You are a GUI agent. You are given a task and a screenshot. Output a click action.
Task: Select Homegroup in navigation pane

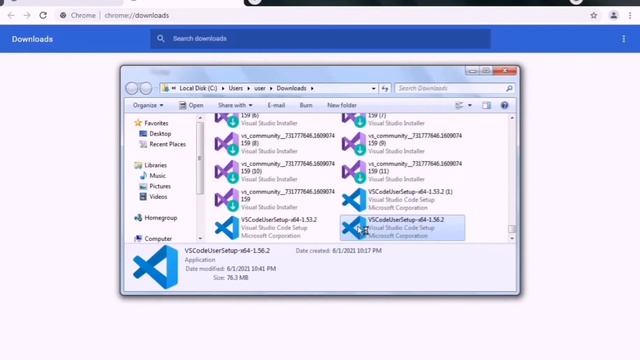coord(156,218)
